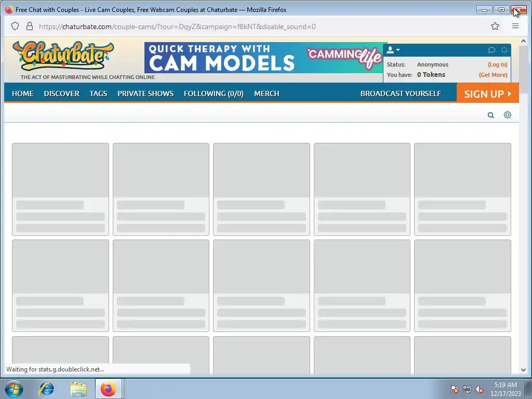Screen dimensions: 532x399
Task: Open the notifications bell icon
Action: click(x=504, y=50)
